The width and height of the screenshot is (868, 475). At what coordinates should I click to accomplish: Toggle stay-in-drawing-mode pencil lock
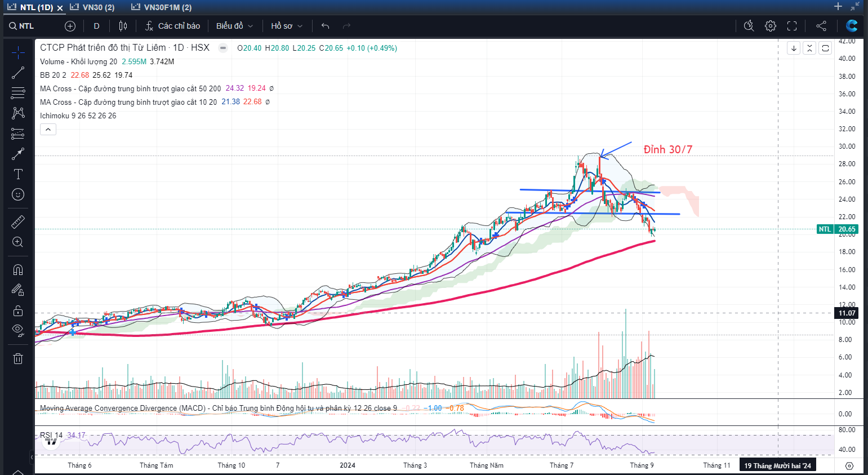tap(18, 290)
